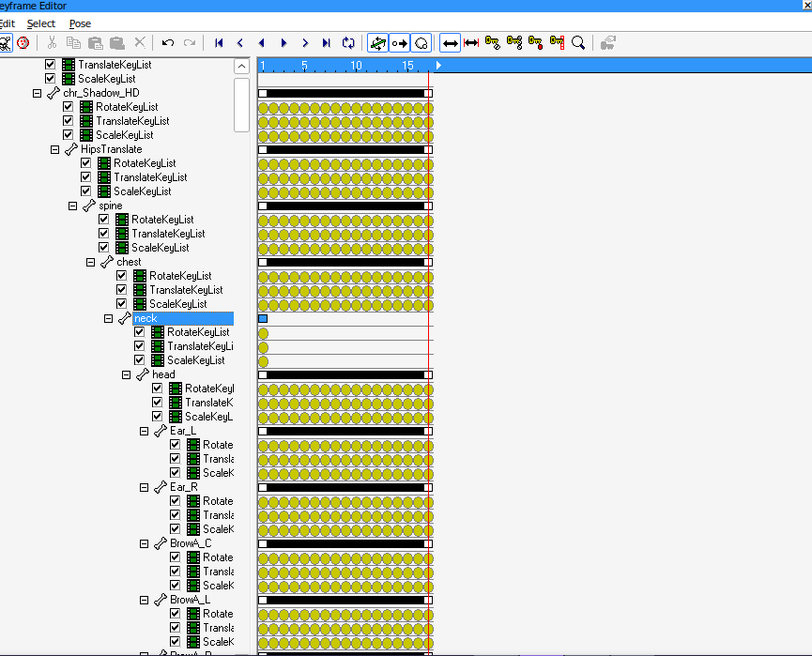Collapse the Ear_L bone node

145,431
